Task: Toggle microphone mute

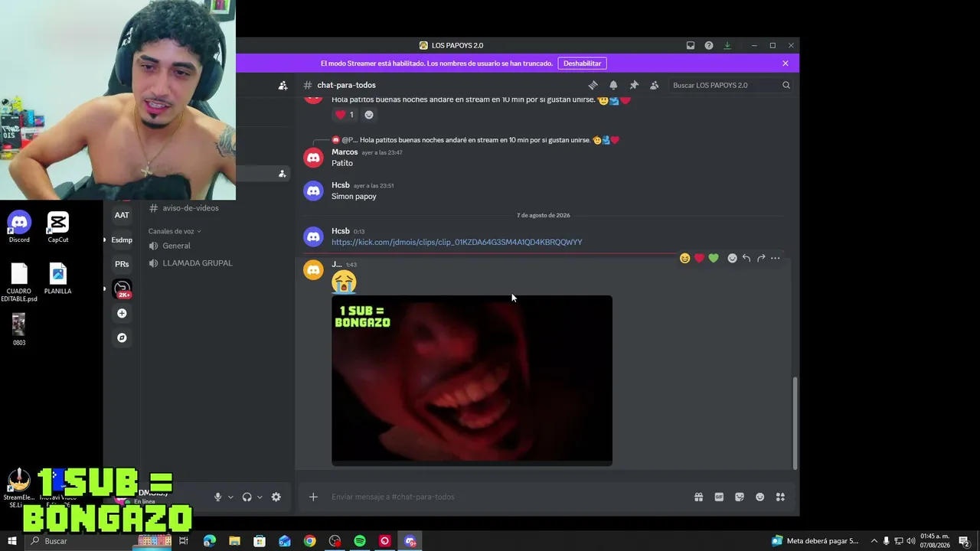Action: pyautogui.click(x=218, y=497)
